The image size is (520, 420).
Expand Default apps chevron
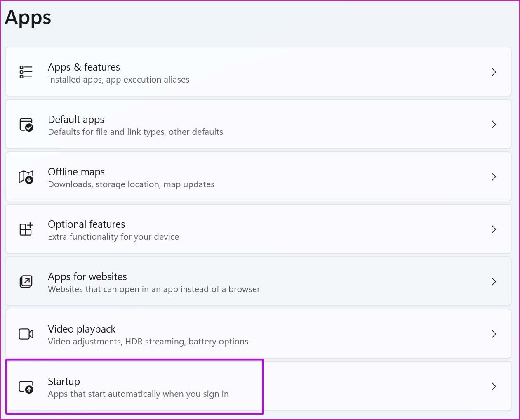point(494,124)
